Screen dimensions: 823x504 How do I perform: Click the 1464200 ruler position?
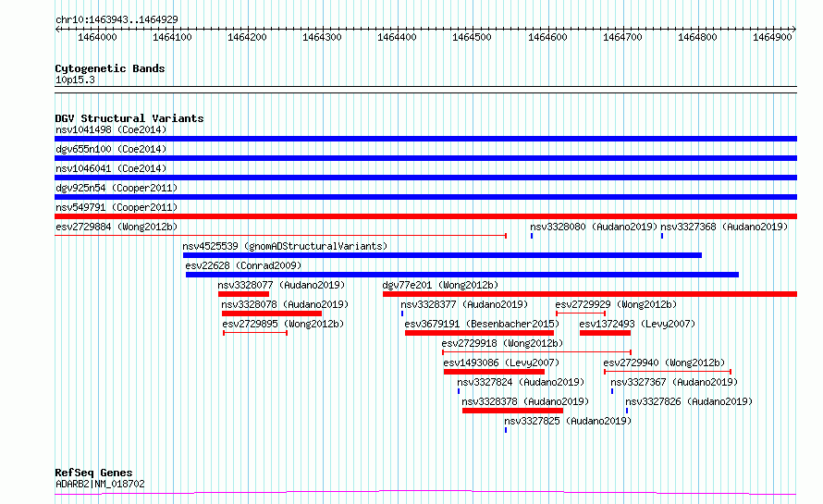(247, 37)
